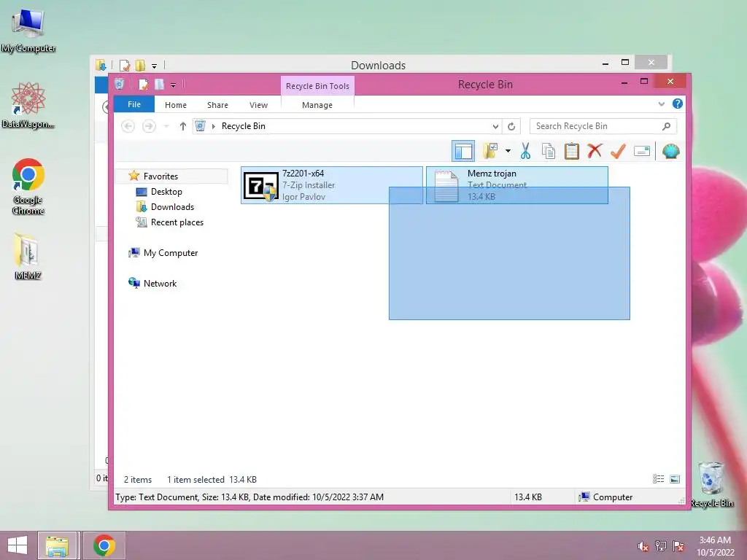
Task: Select Recent places in navigation pane
Action: click(x=177, y=222)
